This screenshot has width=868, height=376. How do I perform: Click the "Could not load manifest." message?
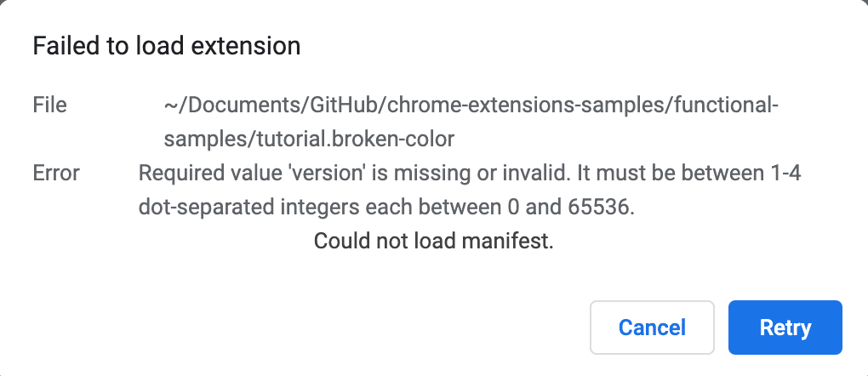tap(433, 242)
